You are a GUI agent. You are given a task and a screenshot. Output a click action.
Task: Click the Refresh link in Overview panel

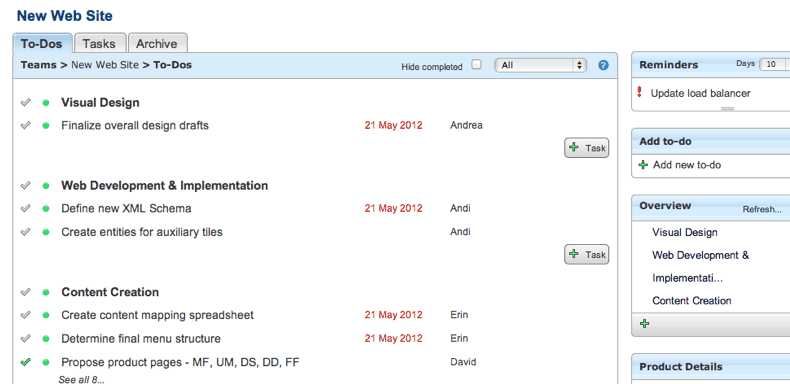pyautogui.click(x=762, y=210)
